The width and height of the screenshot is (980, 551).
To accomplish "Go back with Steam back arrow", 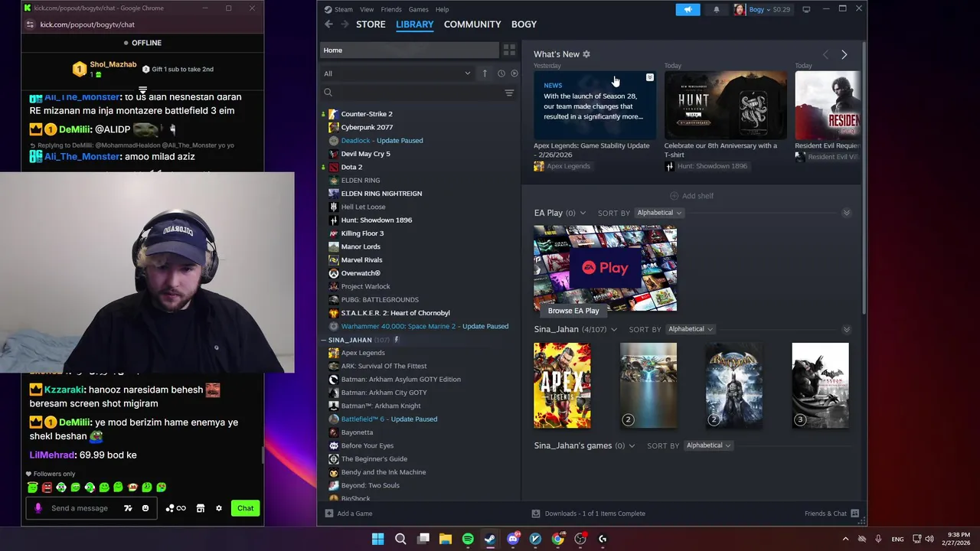I will (328, 24).
